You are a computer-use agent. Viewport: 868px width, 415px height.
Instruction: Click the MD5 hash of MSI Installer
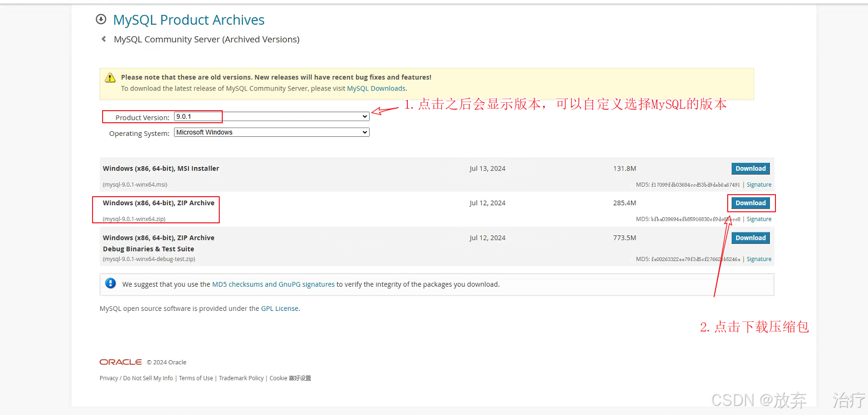tap(696, 185)
